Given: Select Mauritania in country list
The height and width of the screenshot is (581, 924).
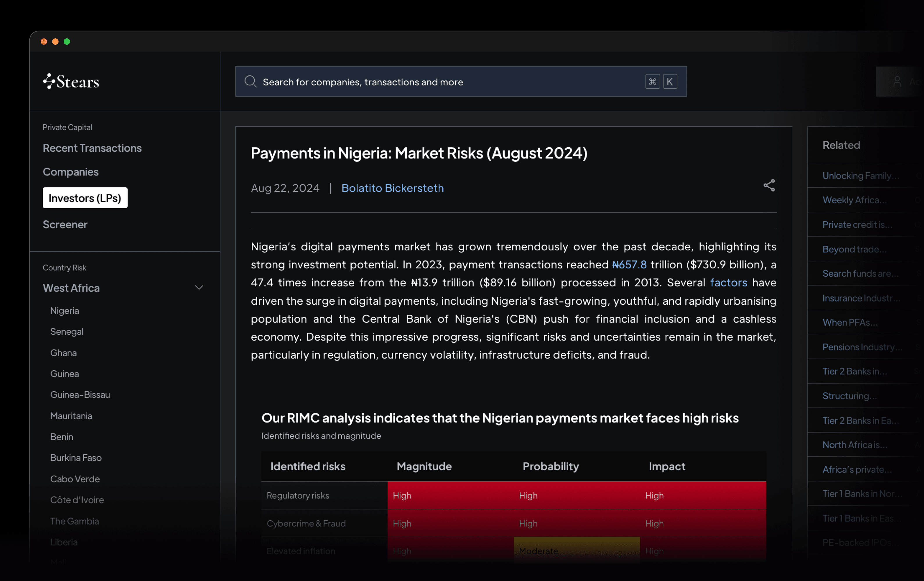Looking at the screenshot, I should tap(71, 416).
